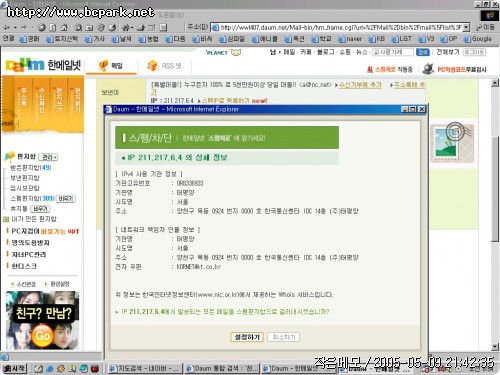Click the Refresh page icon

click(53, 27)
